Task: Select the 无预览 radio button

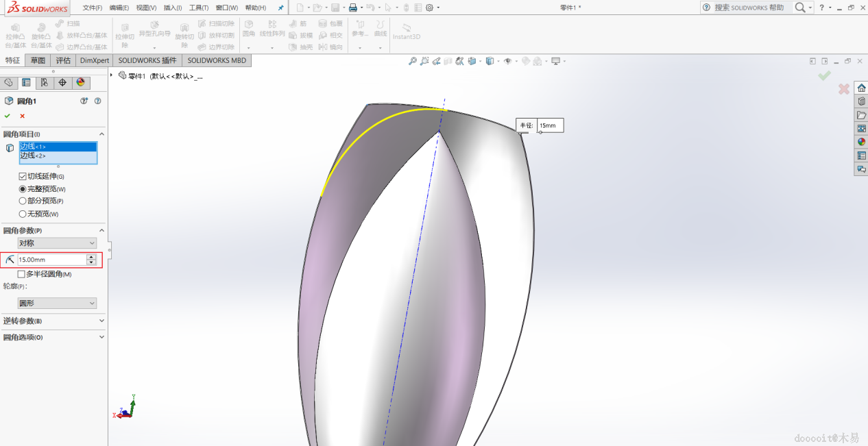Action: tap(23, 214)
